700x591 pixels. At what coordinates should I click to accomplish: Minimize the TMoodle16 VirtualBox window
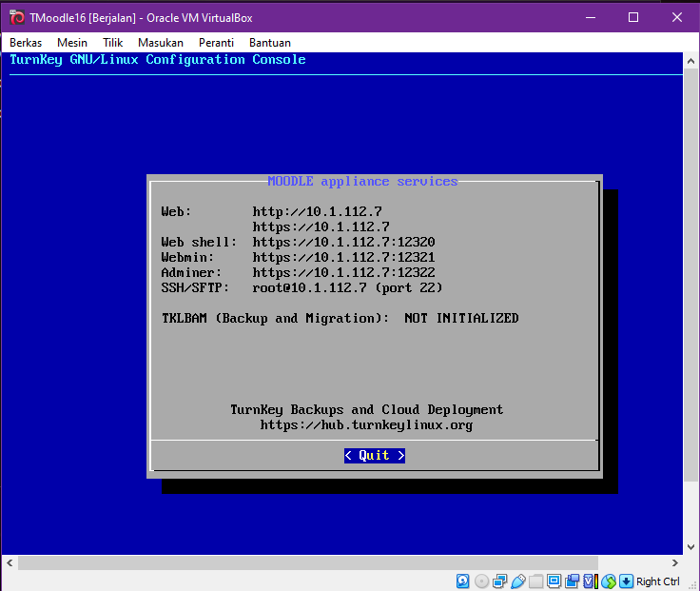591,17
